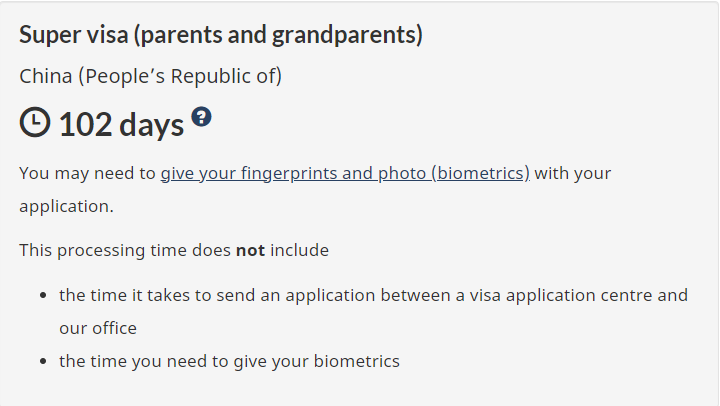This screenshot has width=720, height=406.
Task: Click the word "include" in the sentence
Action: point(299,250)
